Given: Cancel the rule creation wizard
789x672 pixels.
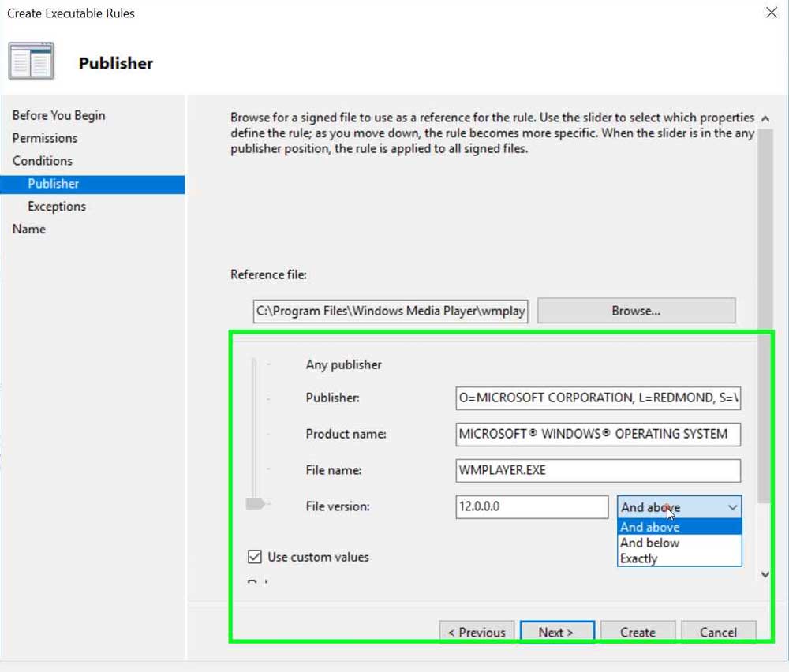Looking at the screenshot, I should pos(718,632).
